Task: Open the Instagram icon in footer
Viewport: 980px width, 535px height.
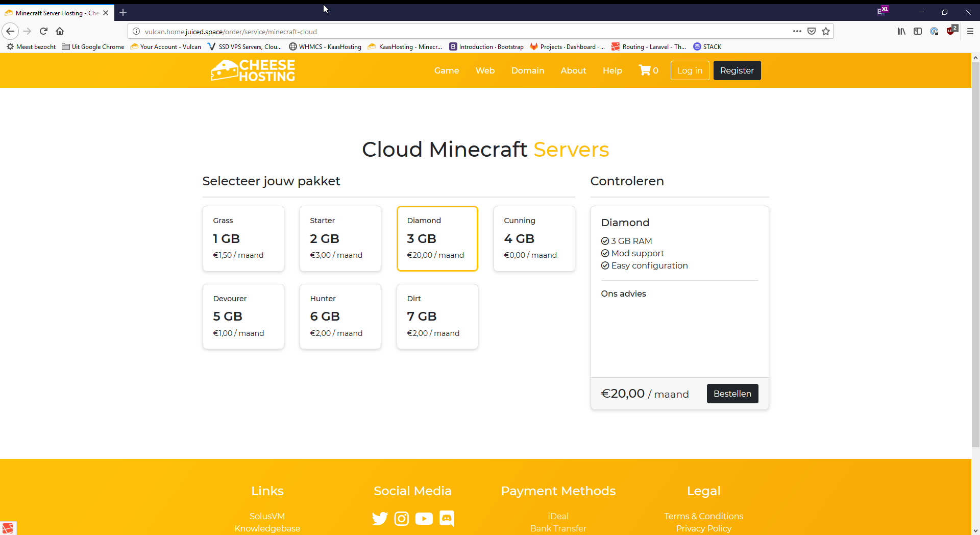Action: tap(402, 519)
